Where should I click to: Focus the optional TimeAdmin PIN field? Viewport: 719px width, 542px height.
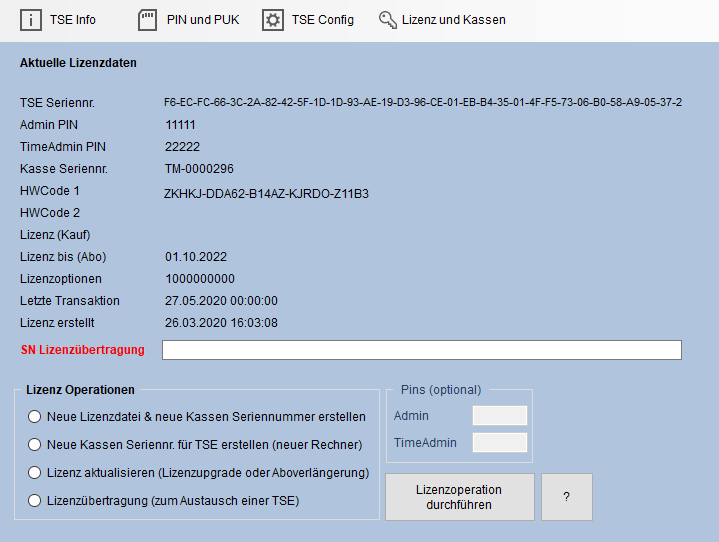[x=499, y=442]
